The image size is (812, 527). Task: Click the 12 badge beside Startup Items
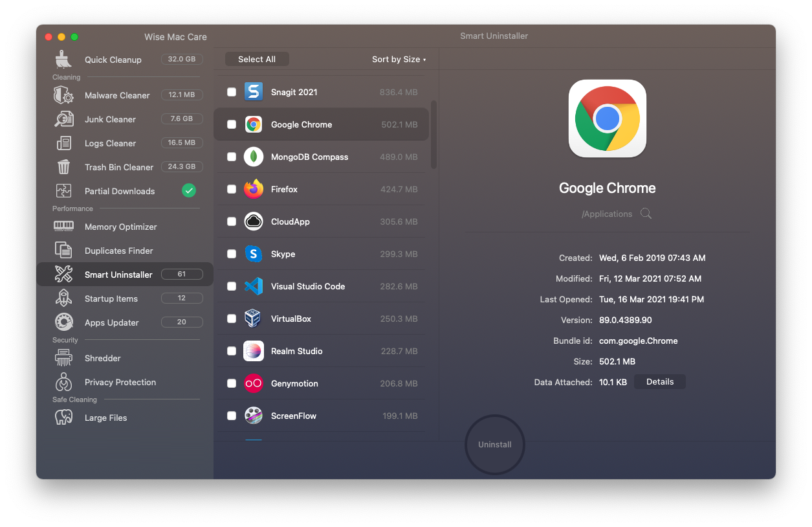pyautogui.click(x=182, y=298)
